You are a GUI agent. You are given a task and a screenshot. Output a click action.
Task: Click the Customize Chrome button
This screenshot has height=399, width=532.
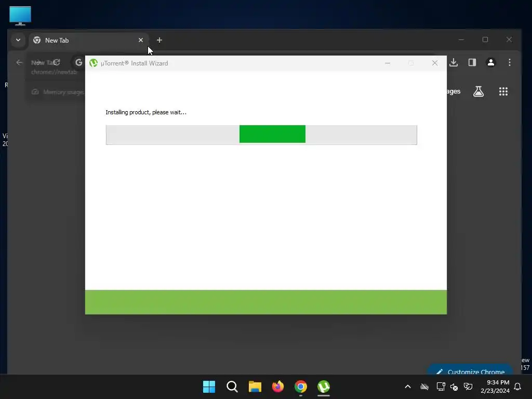tap(470, 370)
